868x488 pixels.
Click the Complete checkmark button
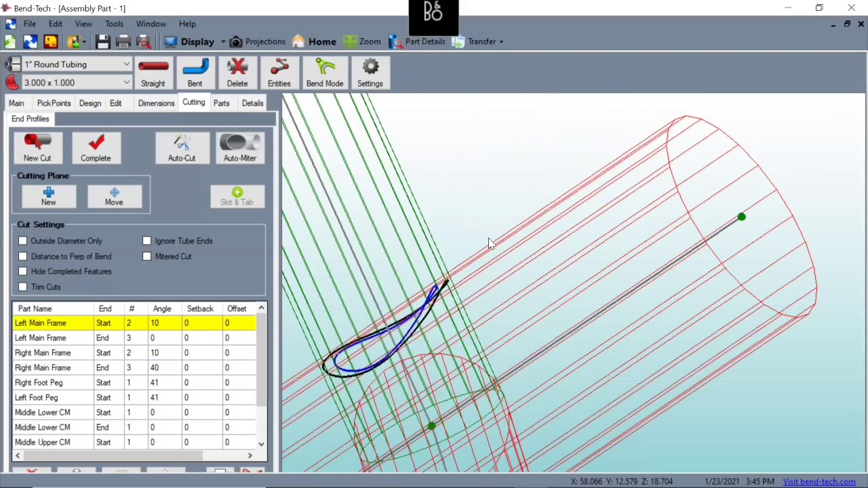pyautogui.click(x=96, y=148)
